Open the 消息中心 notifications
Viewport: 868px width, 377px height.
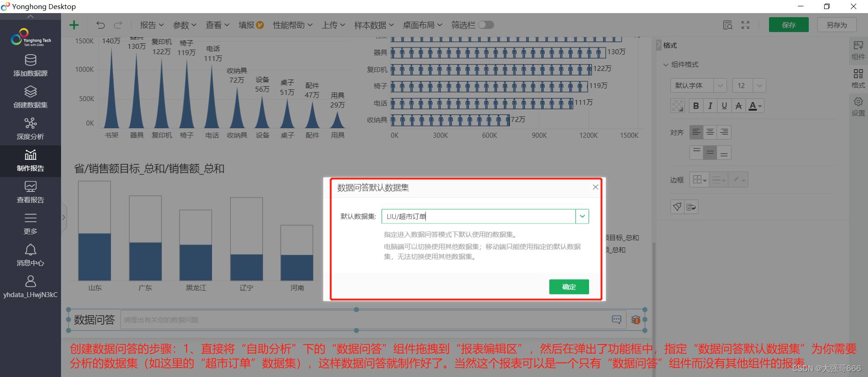(x=30, y=256)
